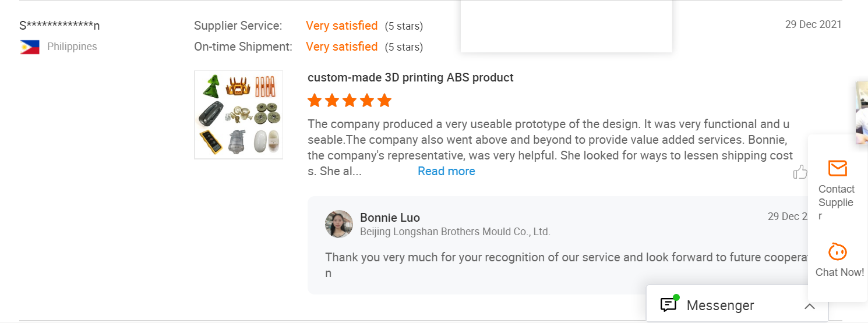Click the first orange rating star
This screenshot has width=868, height=323.
[x=315, y=101]
